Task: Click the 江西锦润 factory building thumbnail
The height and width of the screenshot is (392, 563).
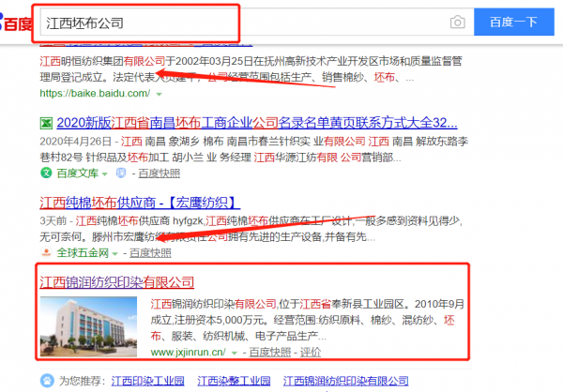Action: (x=90, y=324)
